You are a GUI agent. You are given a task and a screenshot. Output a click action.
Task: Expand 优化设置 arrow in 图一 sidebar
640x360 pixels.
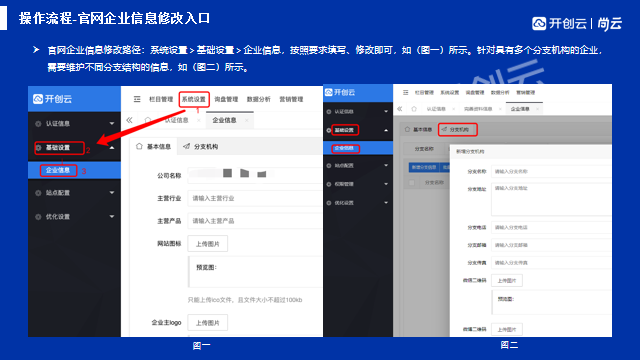tap(111, 217)
